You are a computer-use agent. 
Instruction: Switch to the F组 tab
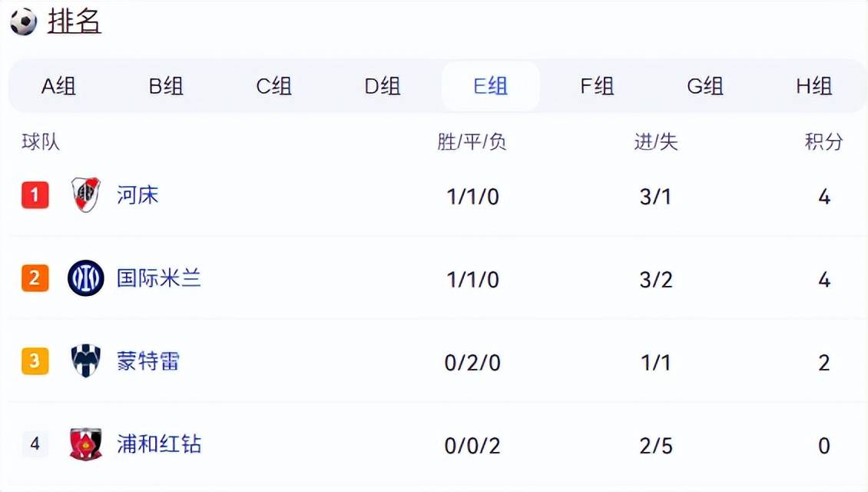(x=598, y=86)
